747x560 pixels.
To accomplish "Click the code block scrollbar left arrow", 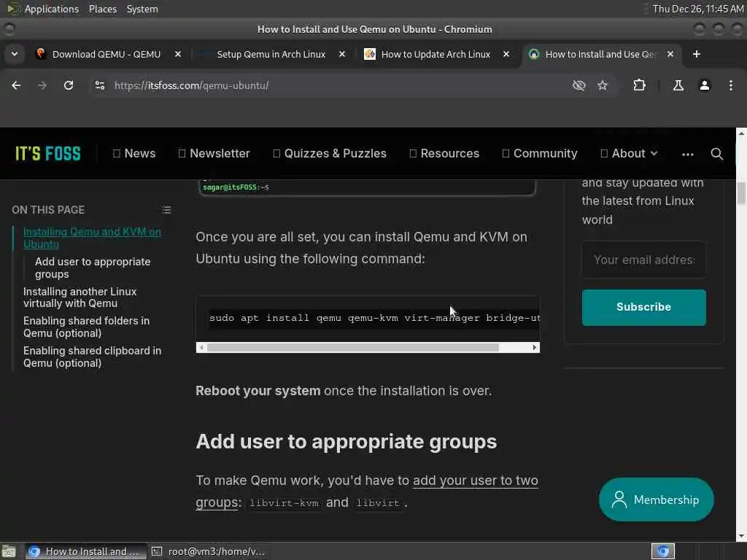I will pyautogui.click(x=201, y=347).
